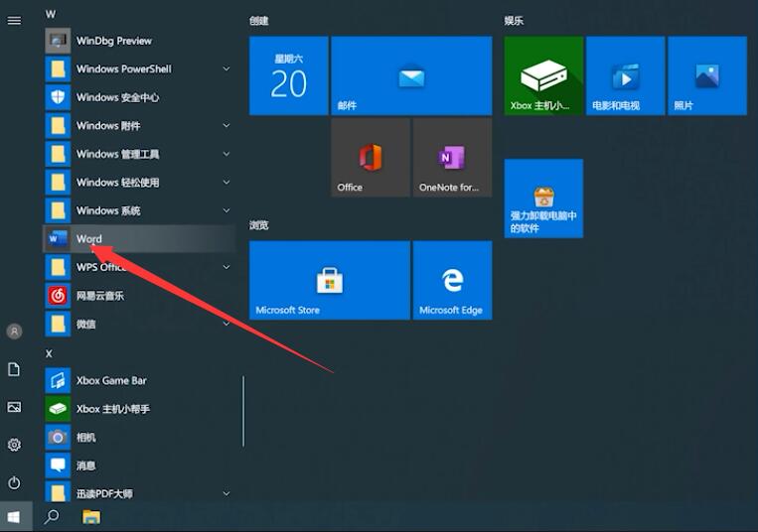The image size is (758, 532).
Task: Open the calendar tile showing 20
Action: 289,75
